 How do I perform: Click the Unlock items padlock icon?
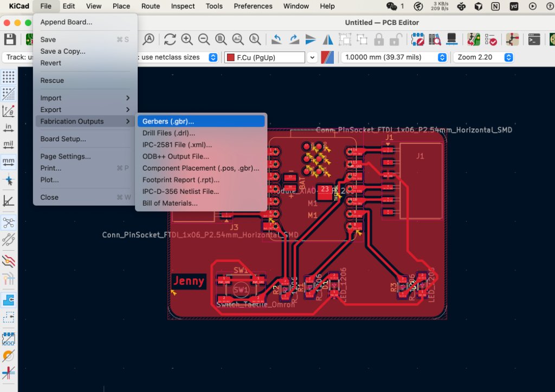396,39
